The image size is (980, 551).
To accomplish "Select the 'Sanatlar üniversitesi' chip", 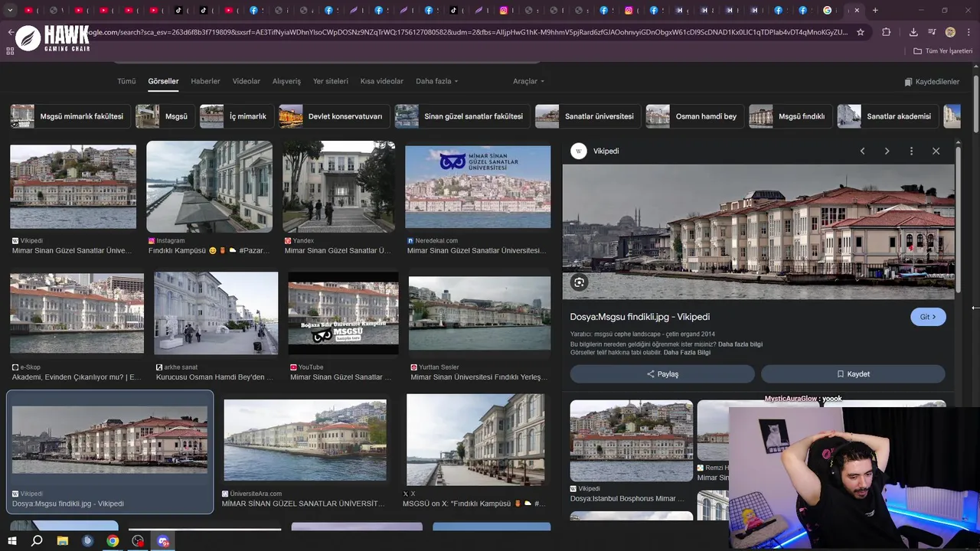I will [588, 116].
